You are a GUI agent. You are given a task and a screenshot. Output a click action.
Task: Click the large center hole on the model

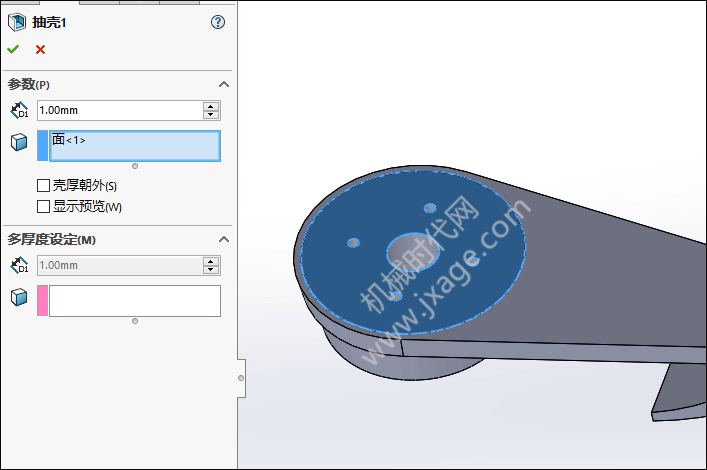click(x=413, y=252)
